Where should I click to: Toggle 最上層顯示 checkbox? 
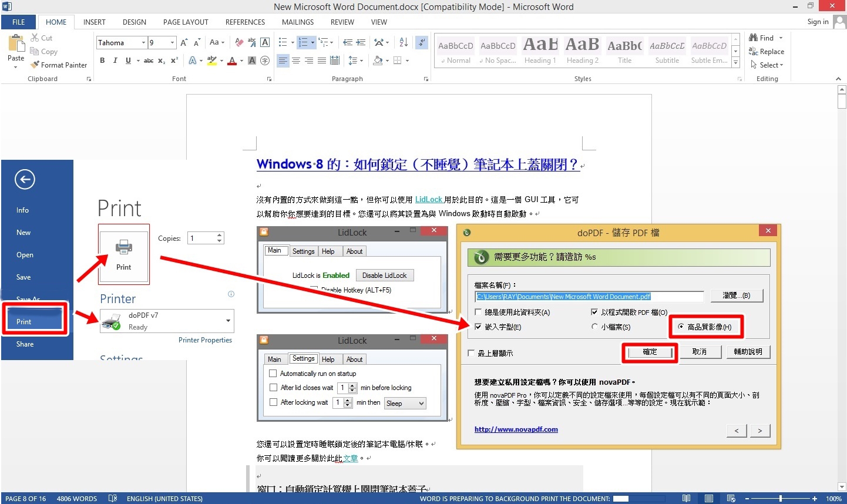pyautogui.click(x=471, y=353)
